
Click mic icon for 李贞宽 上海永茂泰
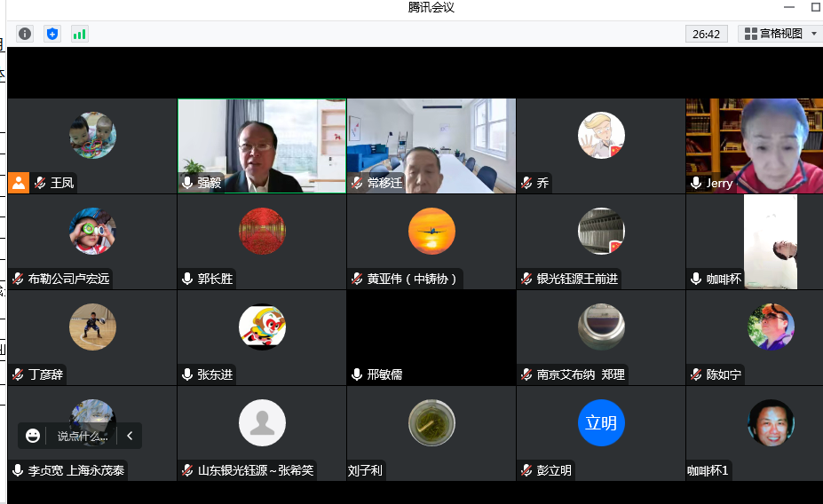pos(18,470)
